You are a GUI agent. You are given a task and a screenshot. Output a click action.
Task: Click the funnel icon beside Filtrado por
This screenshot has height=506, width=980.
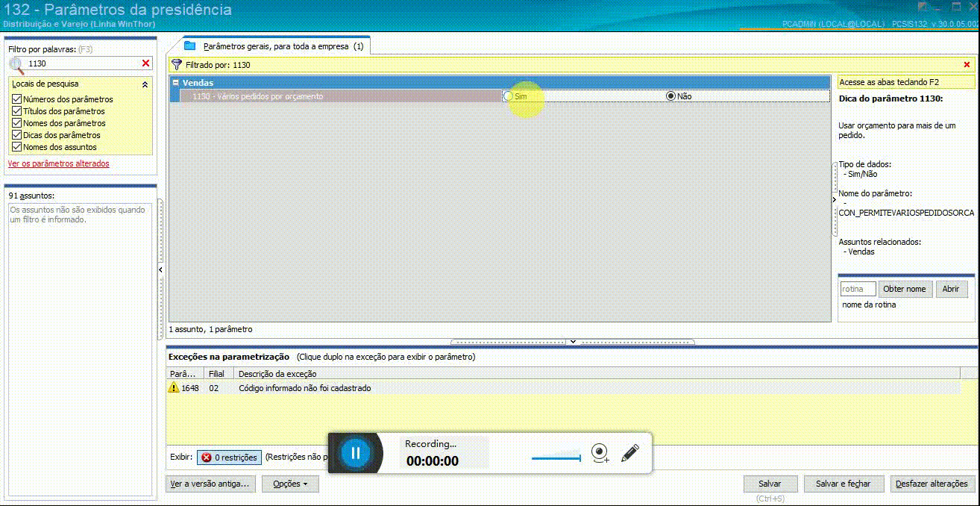(177, 65)
